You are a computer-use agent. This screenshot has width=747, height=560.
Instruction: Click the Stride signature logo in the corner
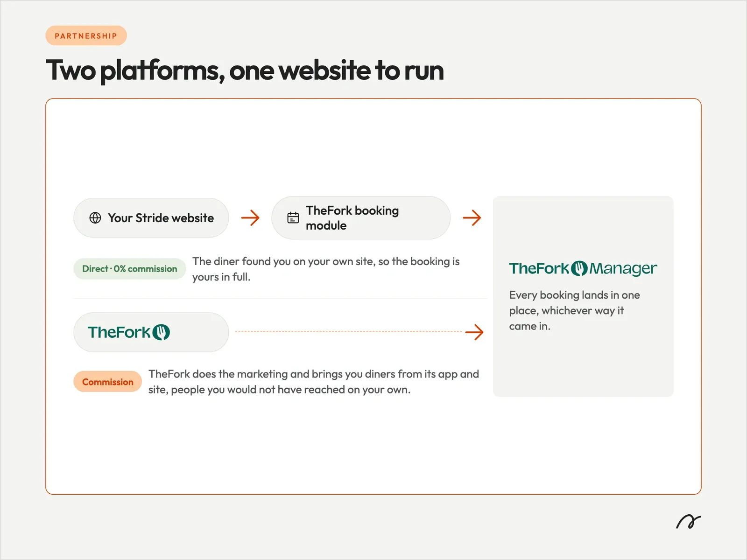pos(689,521)
